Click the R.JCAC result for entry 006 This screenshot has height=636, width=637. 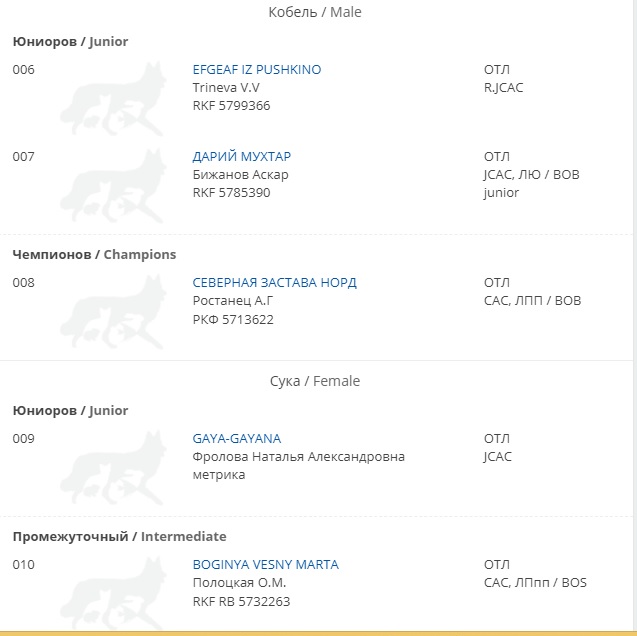[x=503, y=88]
